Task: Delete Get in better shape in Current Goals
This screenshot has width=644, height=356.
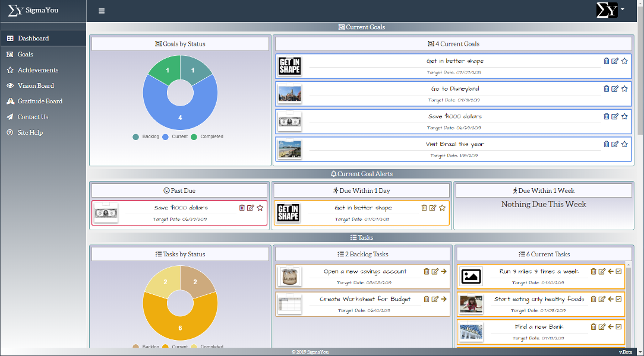Action: point(606,61)
